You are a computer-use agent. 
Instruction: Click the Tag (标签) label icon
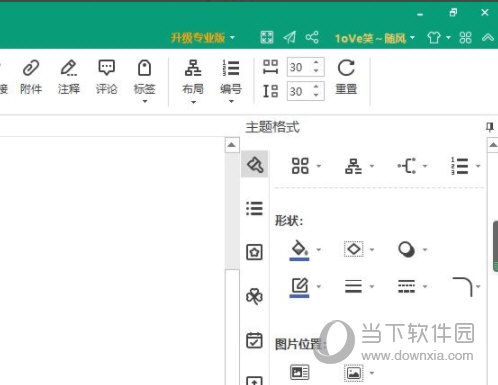click(144, 68)
